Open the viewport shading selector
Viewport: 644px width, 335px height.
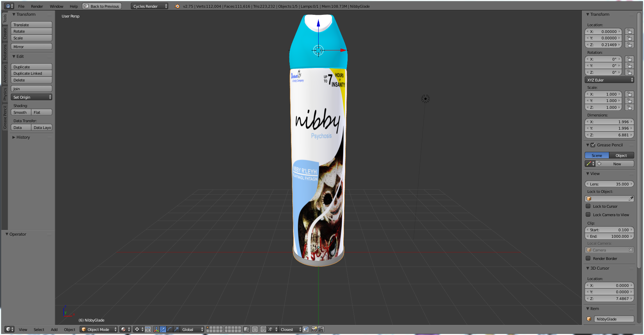(125, 329)
